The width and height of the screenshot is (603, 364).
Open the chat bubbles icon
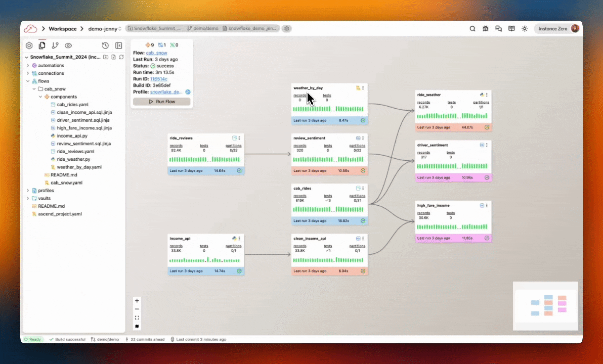pos(498,29)
